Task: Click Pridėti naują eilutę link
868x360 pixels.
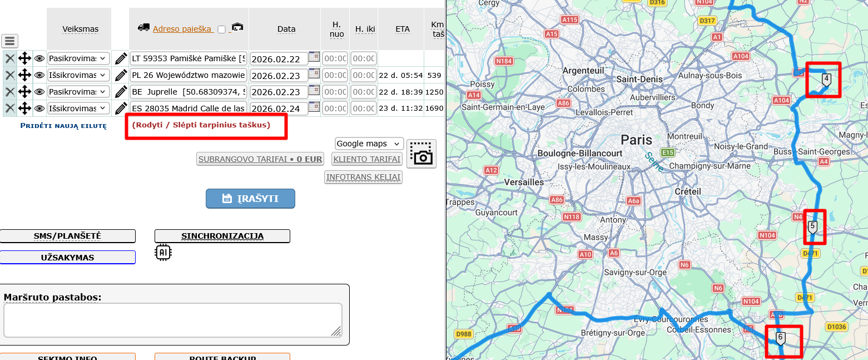Action: [x=63, y=126]
